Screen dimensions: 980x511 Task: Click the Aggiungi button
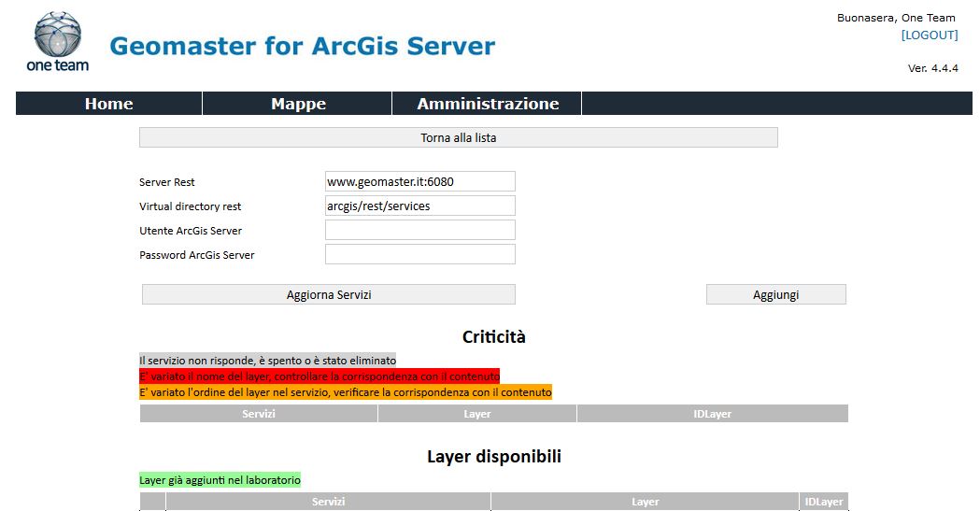click(775, 294)
